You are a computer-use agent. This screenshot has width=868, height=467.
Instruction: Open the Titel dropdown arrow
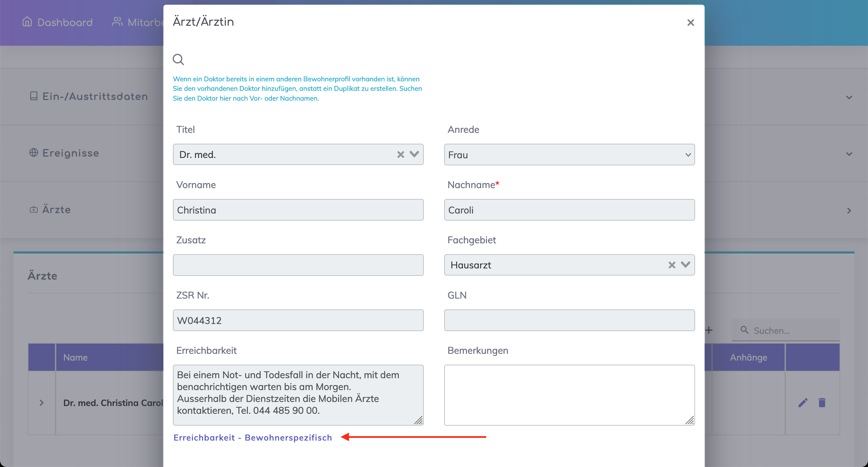414,155
